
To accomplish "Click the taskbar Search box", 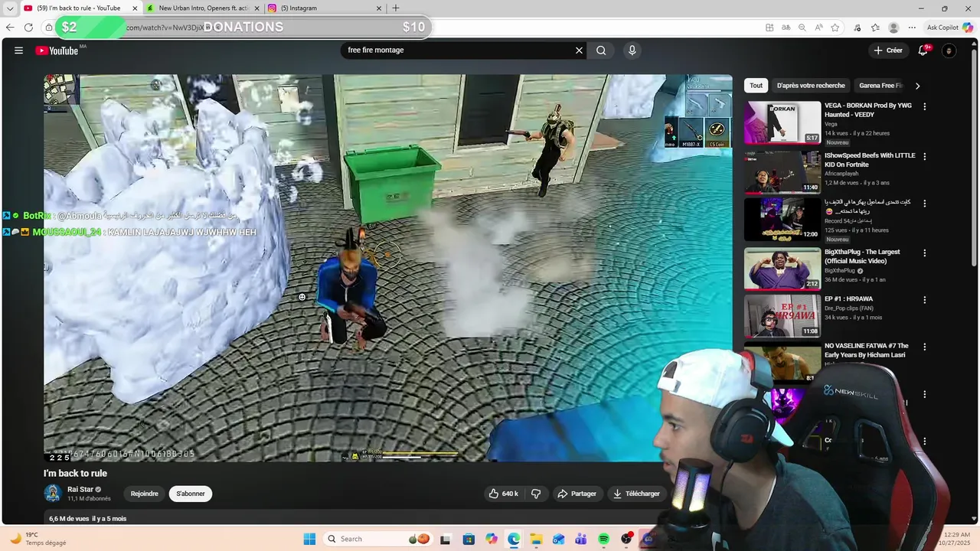I will (x=379, y=539).
